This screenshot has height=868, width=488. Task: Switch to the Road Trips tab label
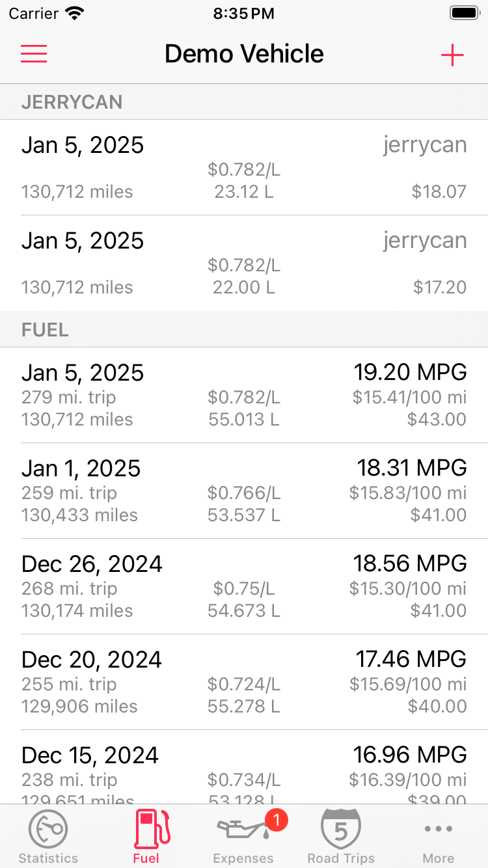(x=341, y=858)
